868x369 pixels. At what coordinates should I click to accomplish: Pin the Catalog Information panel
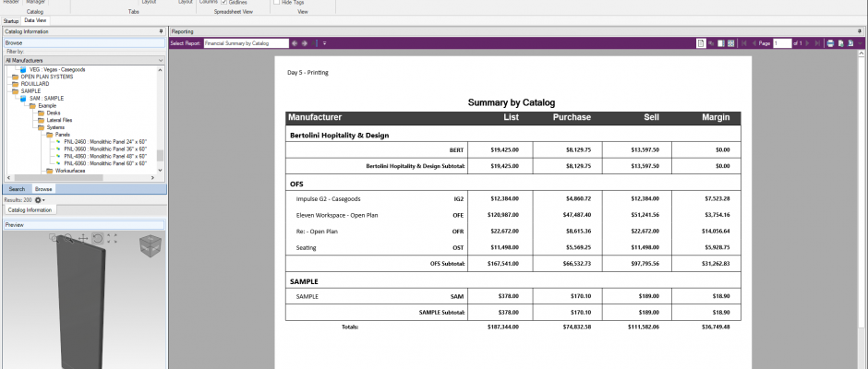click(161, 31)
